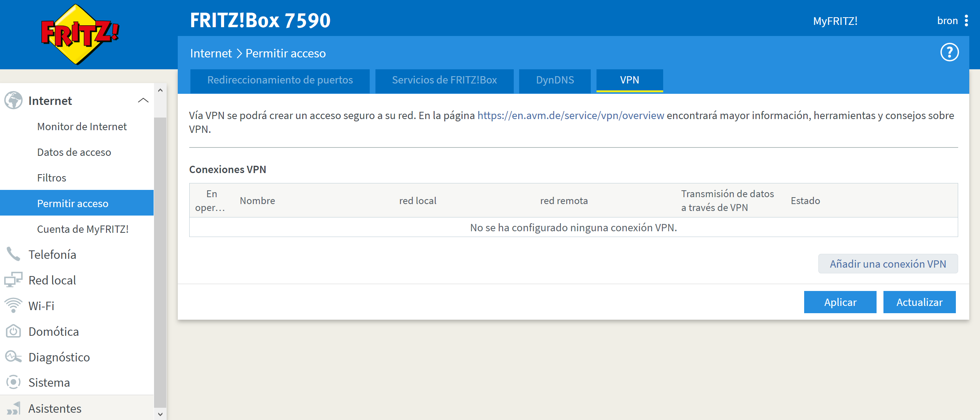Click the Telefonía phone icon
Screen dimensions: 980x420
[x=13, y=254]
